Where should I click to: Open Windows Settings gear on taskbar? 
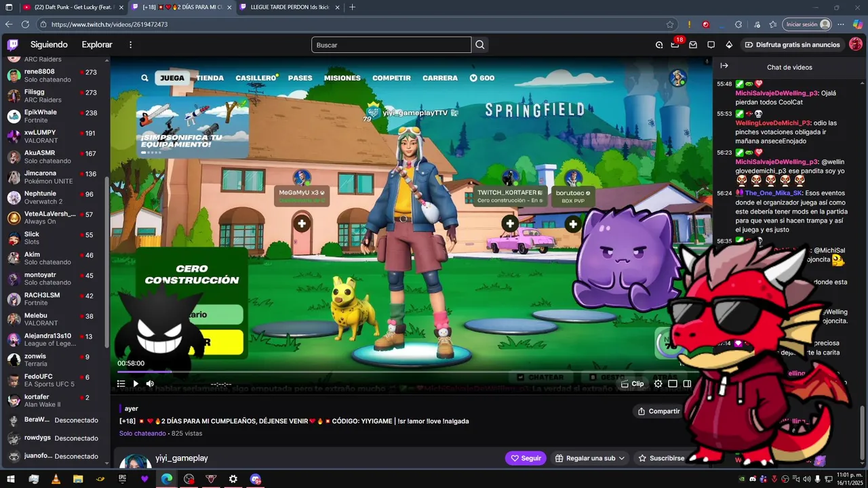coord(233,479)
